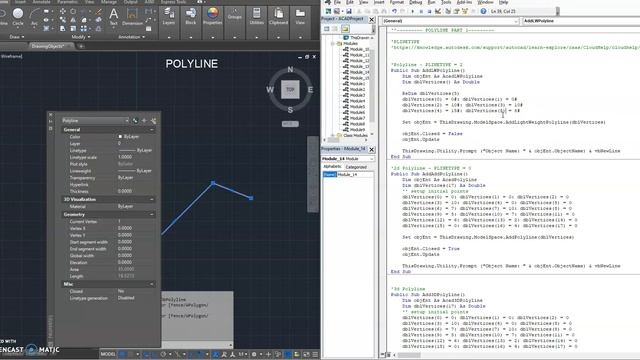Choose the Text annotation tool
Image resolution: width=640 pixels, height=360 pixels.
click(113, 16)
